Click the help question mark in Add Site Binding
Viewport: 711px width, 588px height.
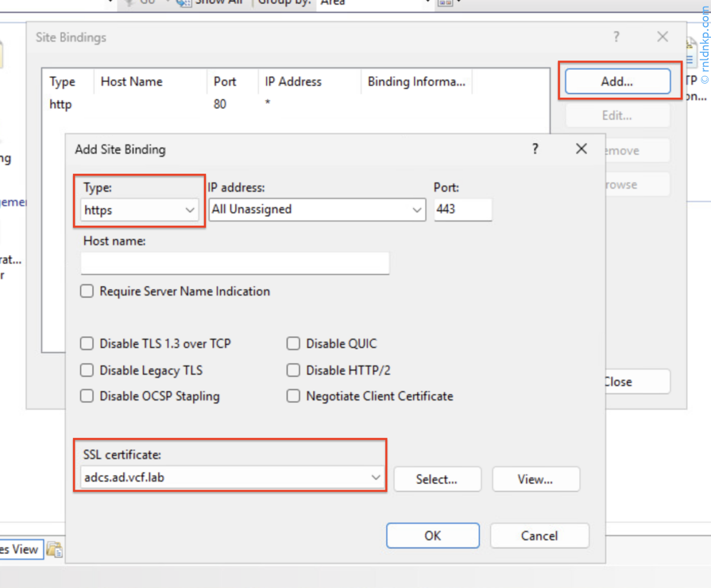tap(535, 149)
